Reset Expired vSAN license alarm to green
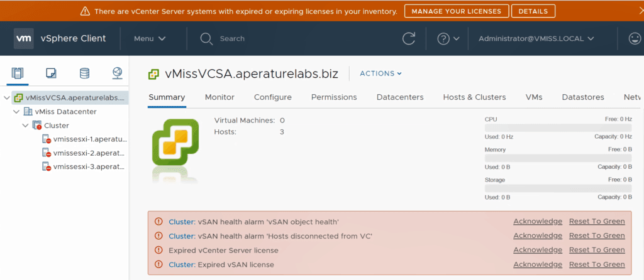Screen dimensions: 644x280 (597, 264)
